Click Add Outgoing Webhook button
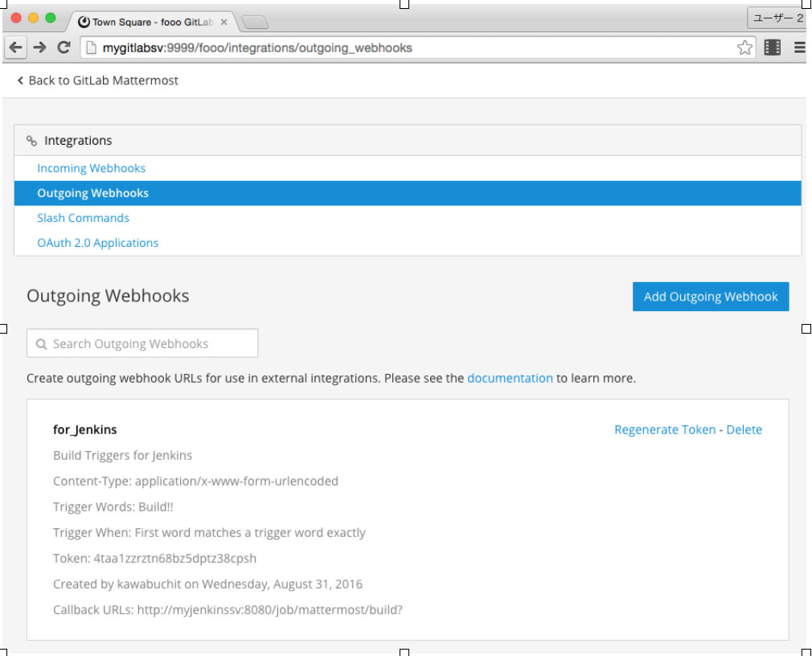The width and height of the screenshot is (812, 656). point(711,297)
